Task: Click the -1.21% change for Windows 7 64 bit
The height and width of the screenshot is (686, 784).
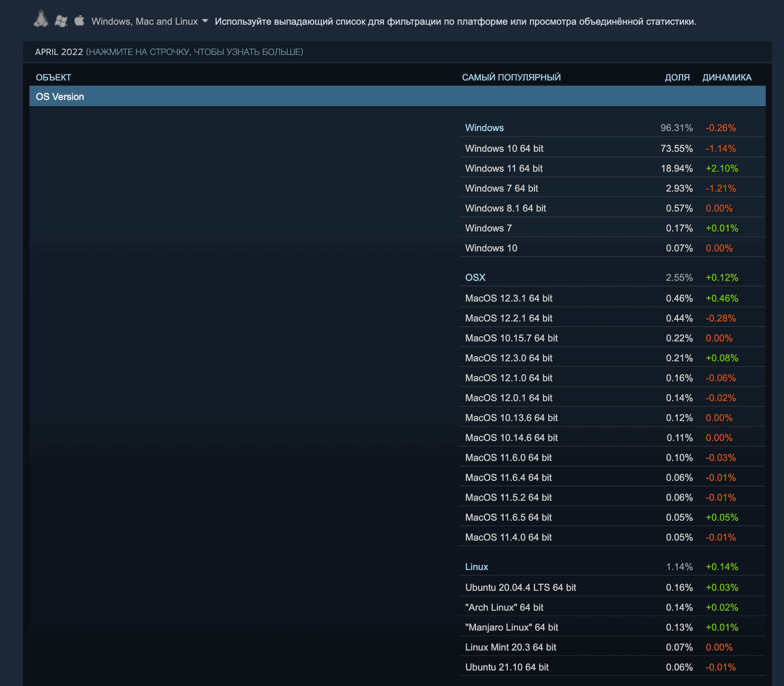Action: [x=721, y=188]
